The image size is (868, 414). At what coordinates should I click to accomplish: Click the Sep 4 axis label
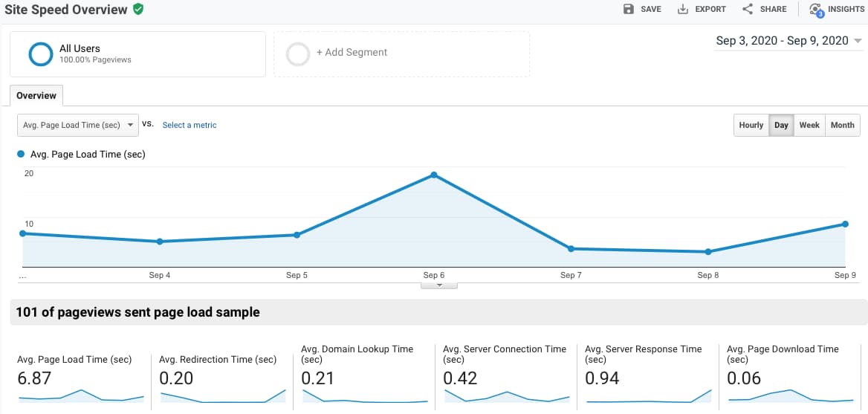(160, 275)
